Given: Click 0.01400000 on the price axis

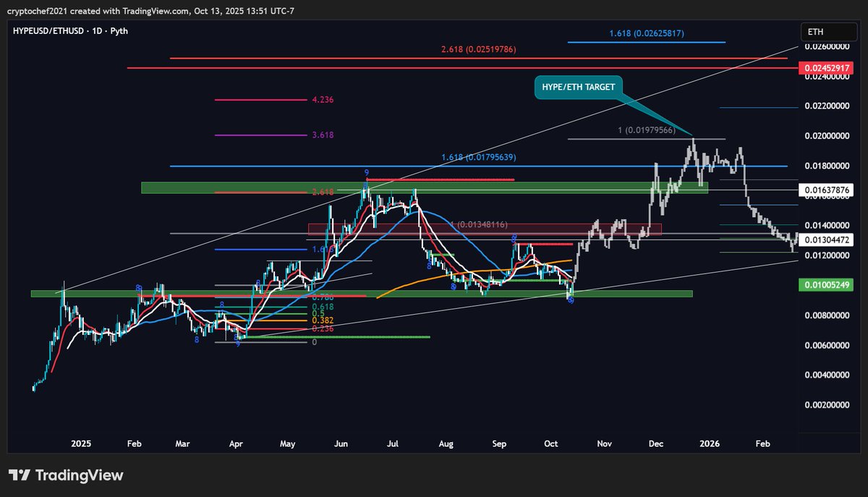Looking at the screenshot, I should point(827,226).
